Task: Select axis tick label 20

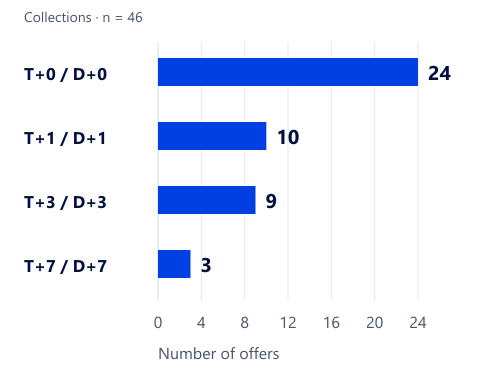Action: click(x=375, y=323)
